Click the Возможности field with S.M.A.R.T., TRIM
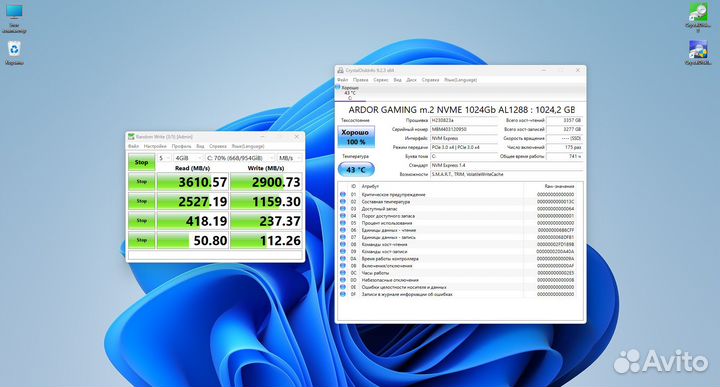720x387 pixels. (x=506, y=174)
